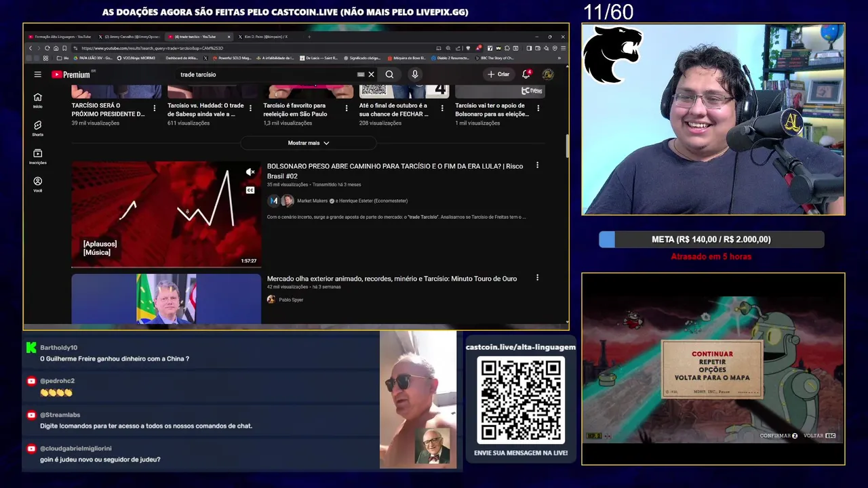Click the castcoin.live QR code
This screenshot has width=868, height=488.
521,400
